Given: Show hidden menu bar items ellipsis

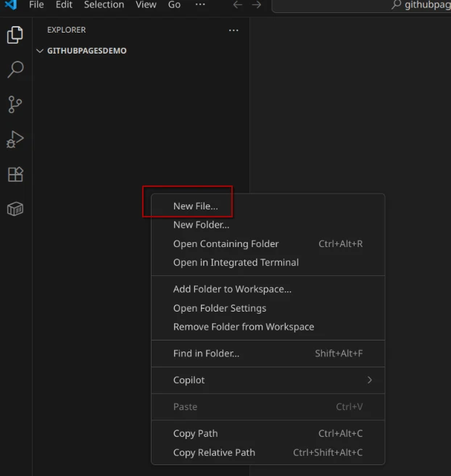Looking at the screenshot, I should (x=200, y=5).
